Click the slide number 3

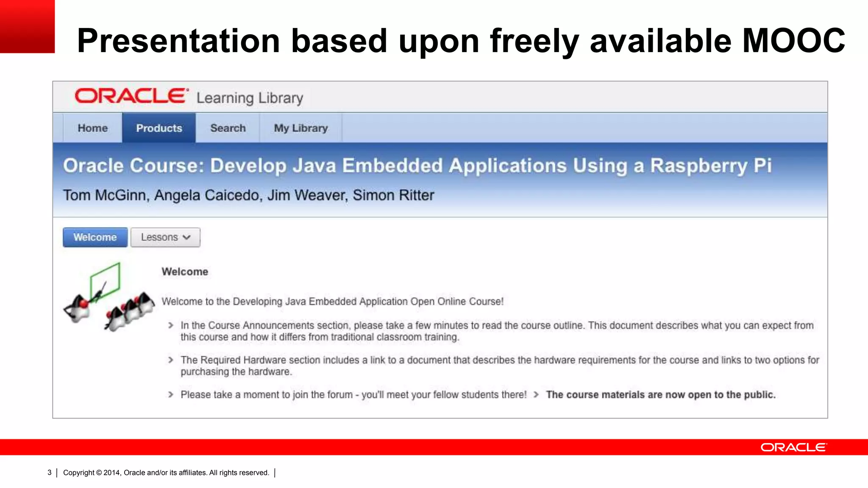tap(50, 473)
